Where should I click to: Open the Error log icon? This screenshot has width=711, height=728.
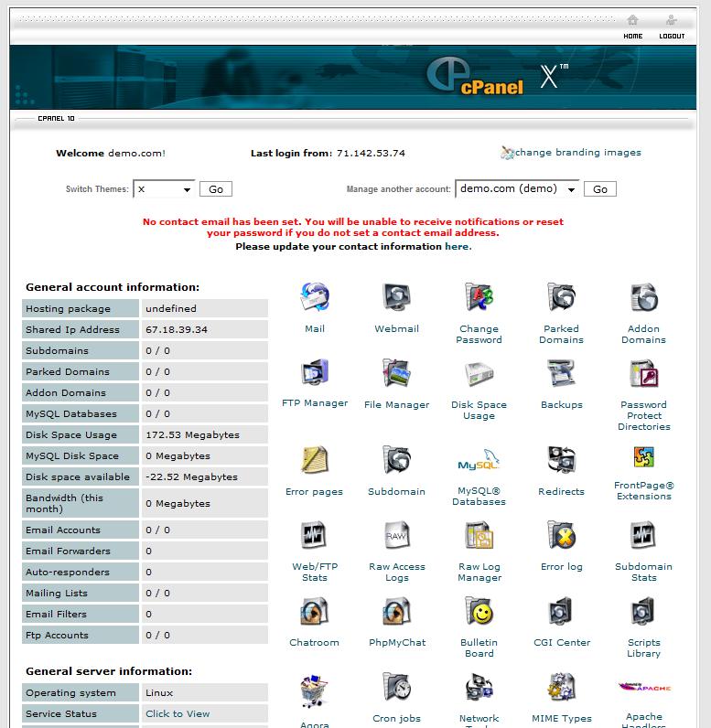click(561, 535)
